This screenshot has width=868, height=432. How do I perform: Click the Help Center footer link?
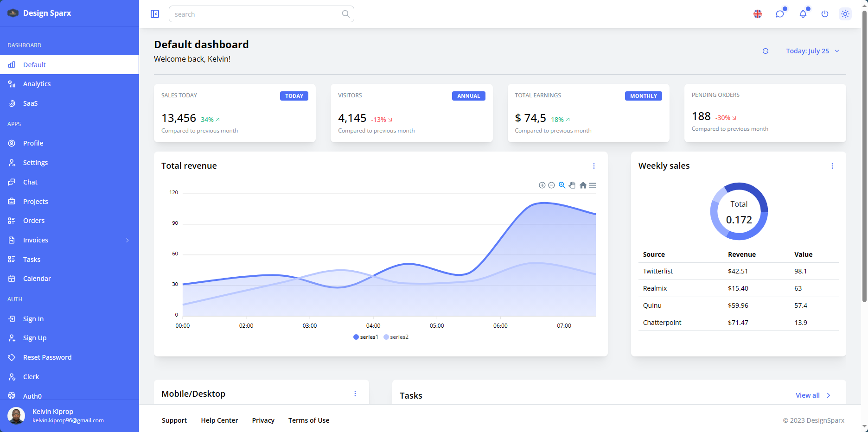(219, 420)
